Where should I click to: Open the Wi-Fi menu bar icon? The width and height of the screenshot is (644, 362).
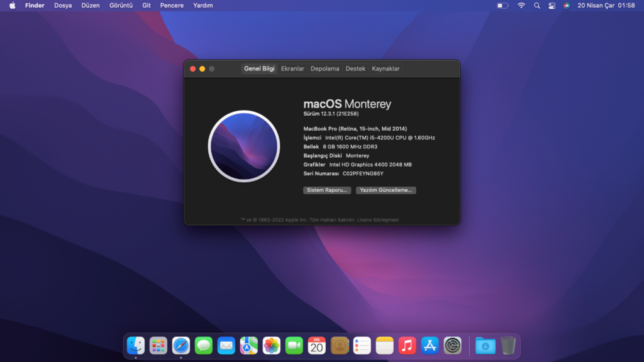click(x=521, y=5)
